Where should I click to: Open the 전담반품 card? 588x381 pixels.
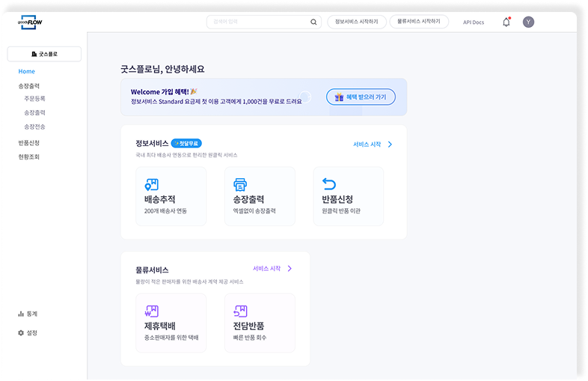click(260, 323)
